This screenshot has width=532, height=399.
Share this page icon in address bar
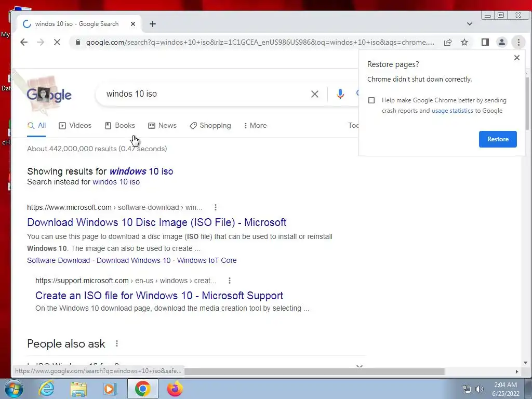pyautogui.click(x=448, y=42)
